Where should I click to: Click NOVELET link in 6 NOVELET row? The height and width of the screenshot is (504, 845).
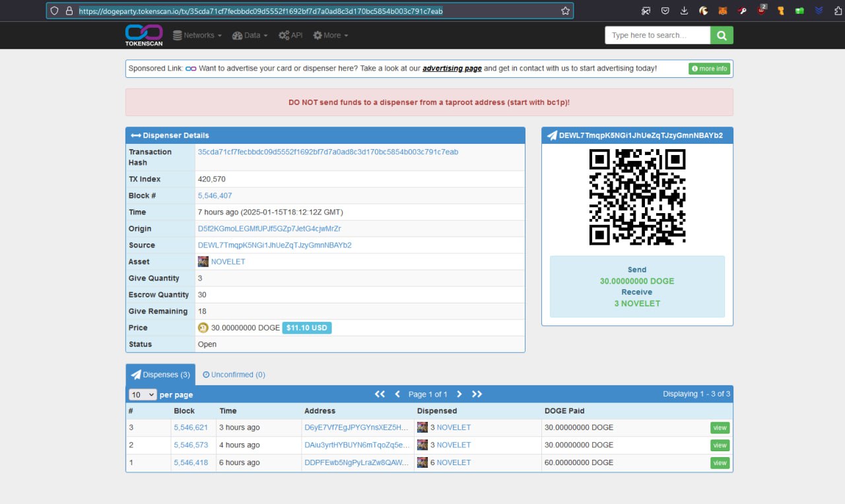click(x=454, y=462)
